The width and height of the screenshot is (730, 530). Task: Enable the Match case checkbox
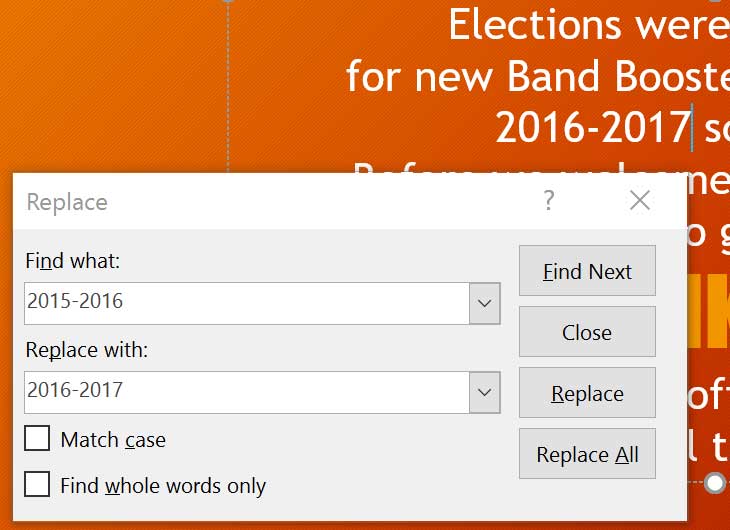[38, 439]
